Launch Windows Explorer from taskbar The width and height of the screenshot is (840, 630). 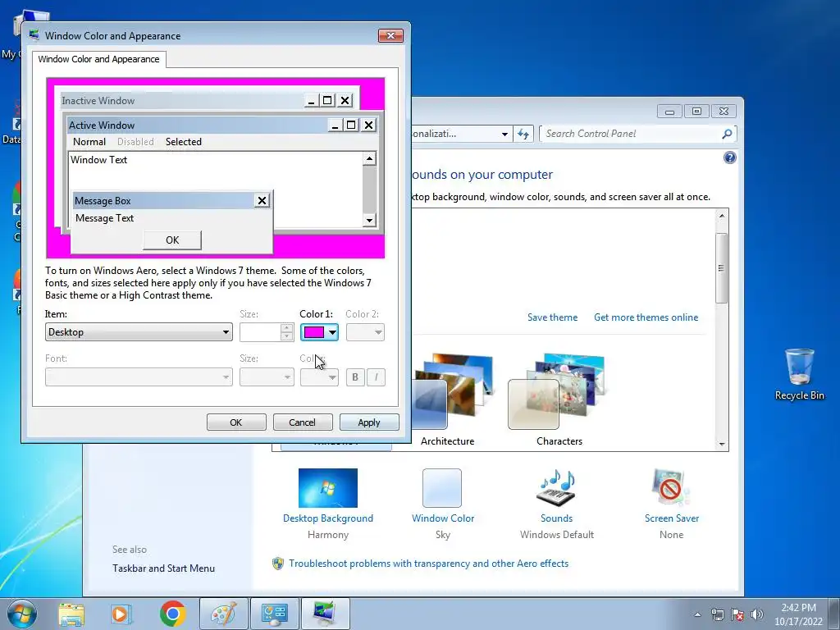71,614
